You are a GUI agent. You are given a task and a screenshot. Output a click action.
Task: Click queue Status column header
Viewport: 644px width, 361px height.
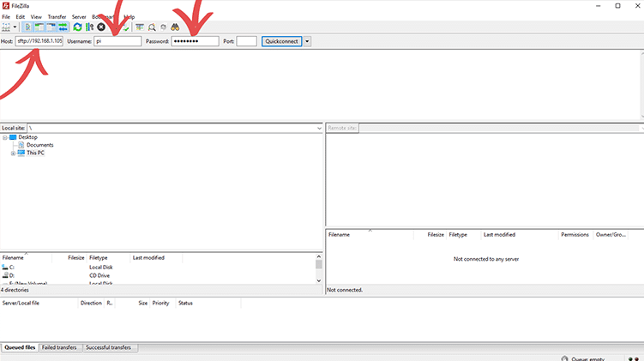208,303
